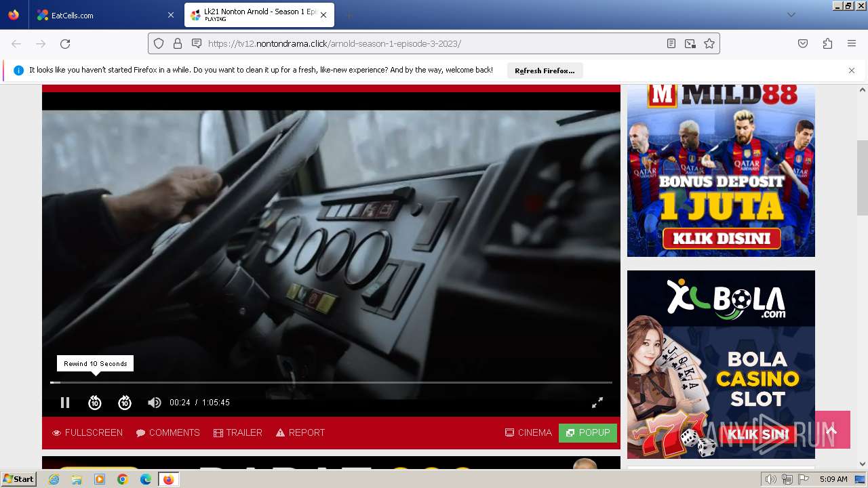Open the FULLSCREEN option below player
This screenshot has height=488, width=868.
[x=87, y=432]
